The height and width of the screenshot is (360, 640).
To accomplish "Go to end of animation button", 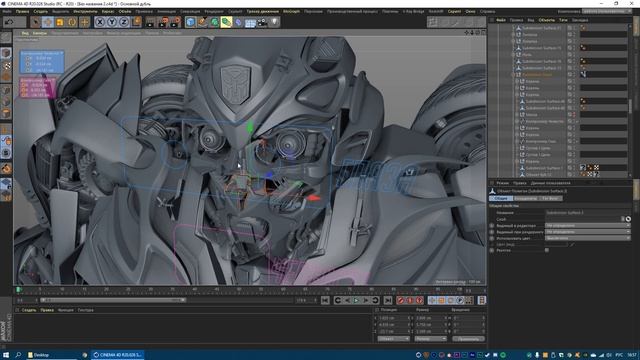I will coord(388,300).
